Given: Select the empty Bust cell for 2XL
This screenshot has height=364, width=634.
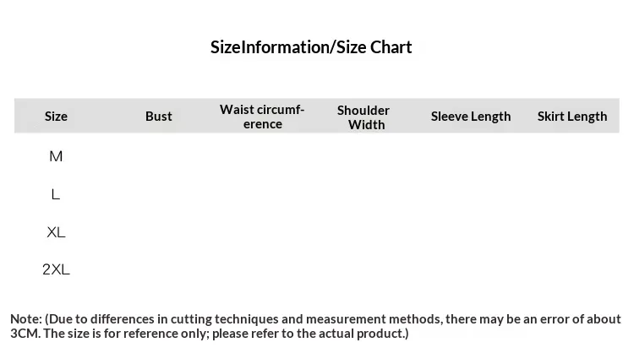Looking at the screenshot, I should coord(159,269).
